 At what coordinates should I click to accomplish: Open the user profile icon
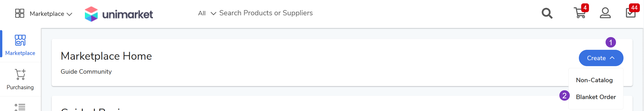point(605,13)
